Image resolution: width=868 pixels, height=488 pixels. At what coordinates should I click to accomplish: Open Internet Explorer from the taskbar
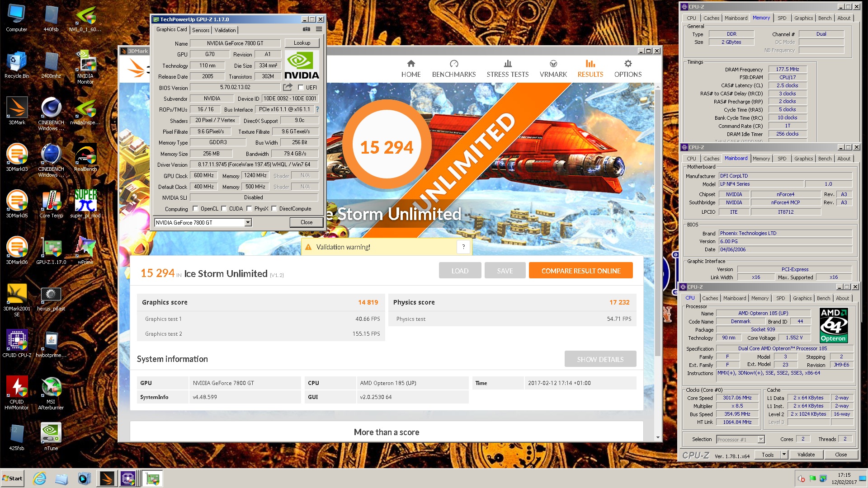click(40, 479)
